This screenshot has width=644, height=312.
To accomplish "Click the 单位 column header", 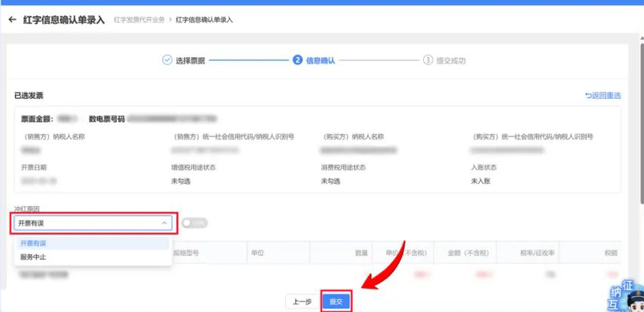I will point(258,253).
